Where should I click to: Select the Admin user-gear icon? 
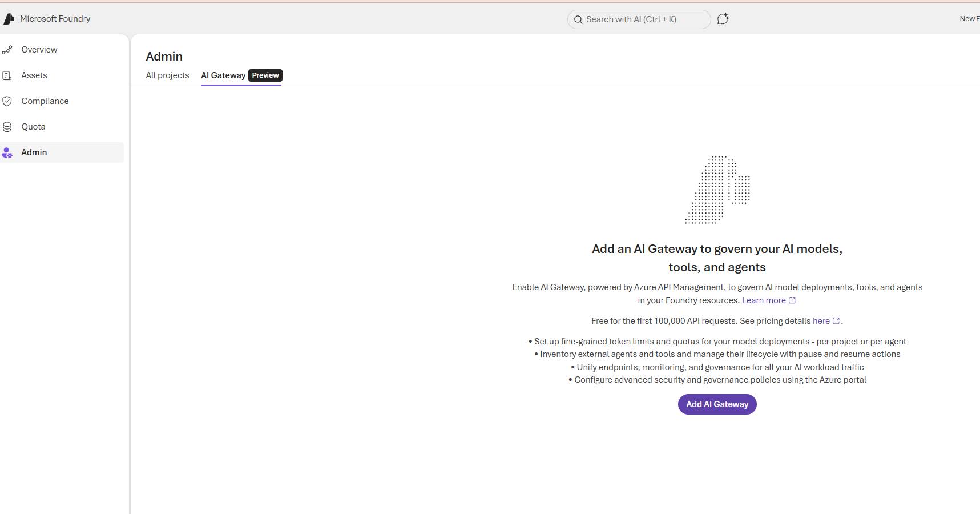coord(7,152)
